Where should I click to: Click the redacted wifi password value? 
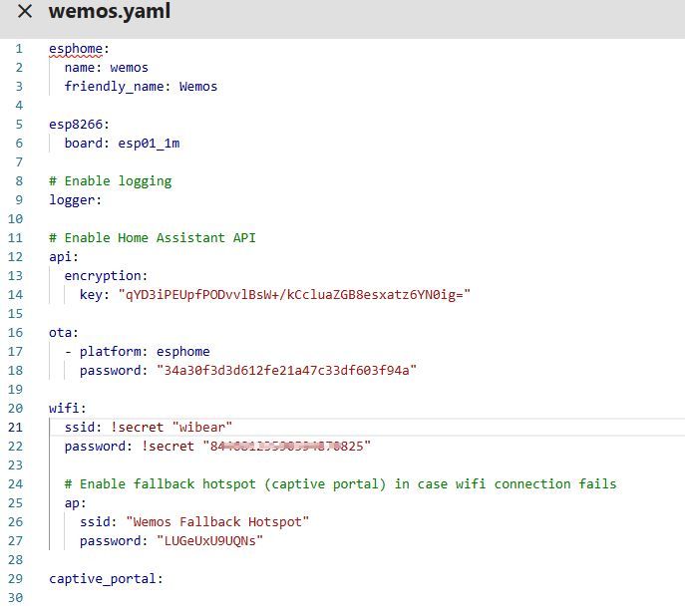click(287, 446)
